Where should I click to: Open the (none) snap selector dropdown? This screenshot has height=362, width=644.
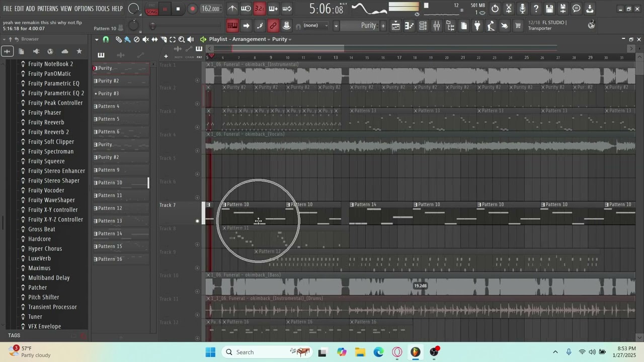coord(315,26)
